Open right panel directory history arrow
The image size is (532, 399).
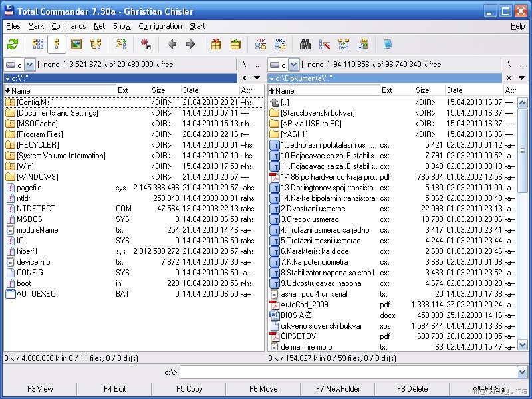(521, 78)
